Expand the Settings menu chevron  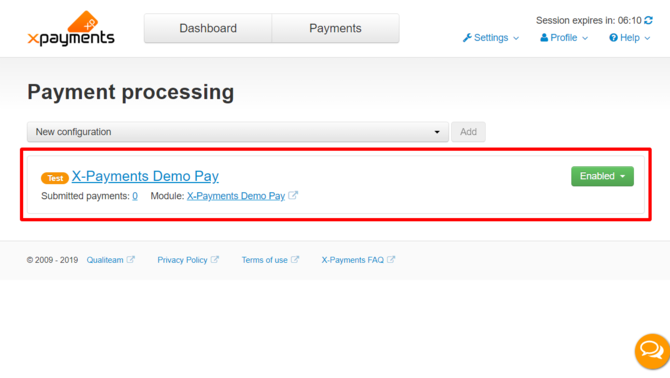click(516, 38)
